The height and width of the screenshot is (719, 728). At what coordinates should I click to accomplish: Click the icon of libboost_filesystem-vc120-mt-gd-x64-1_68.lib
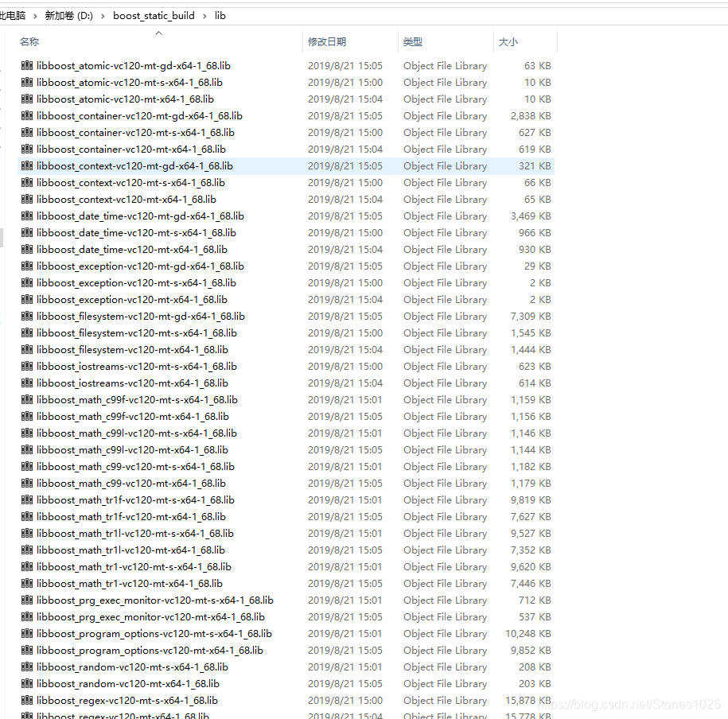(27, 316)
